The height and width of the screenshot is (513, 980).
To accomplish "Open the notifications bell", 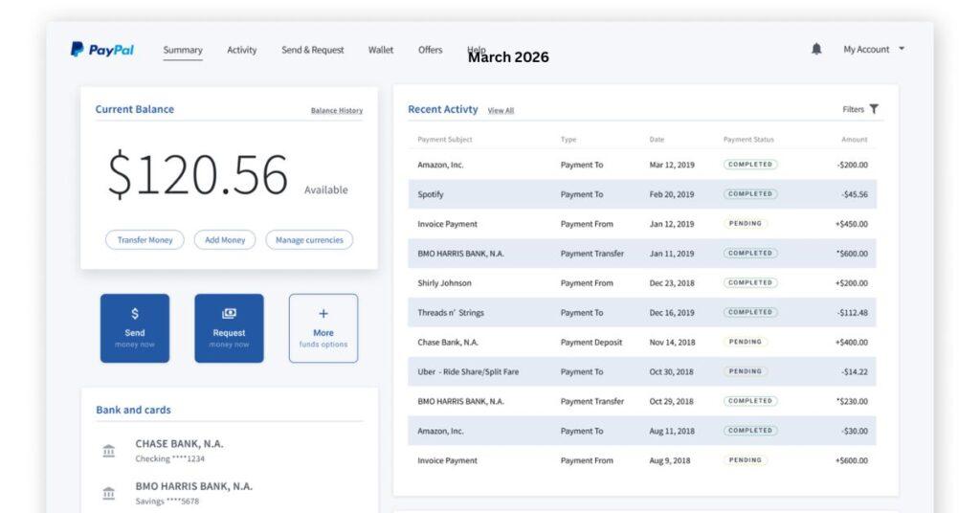I will coord(816,49).
